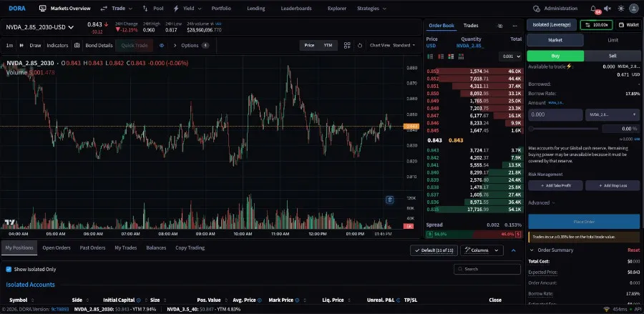Take chart snapshot with camera icon
This screenshot has height=314, width=644.
77,46
